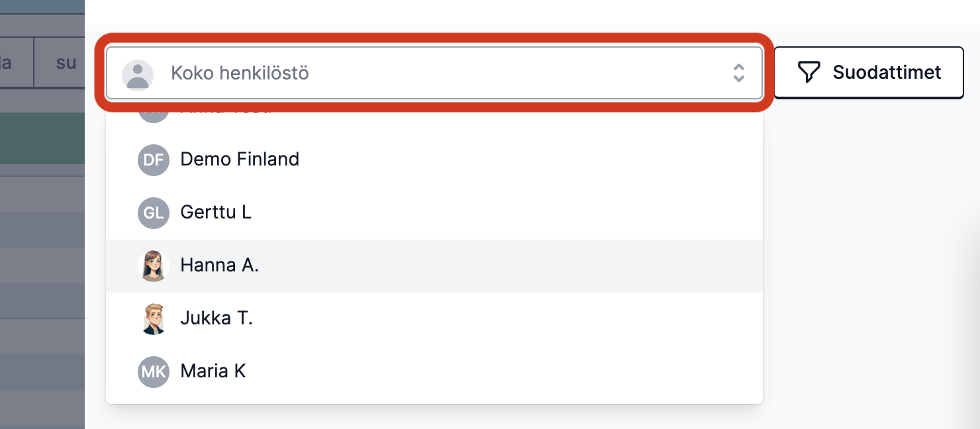Viewport: 980px width, 429px height.
Task: Click the green shift row in calendar
Action: 42,138
